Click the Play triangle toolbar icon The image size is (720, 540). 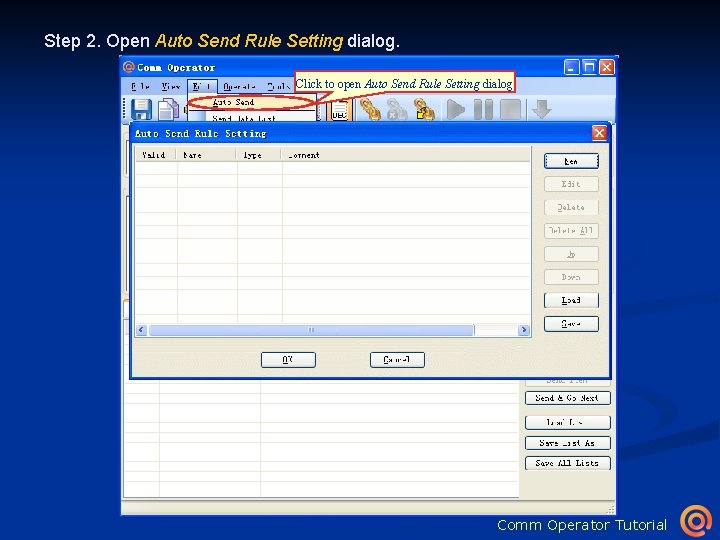456,110
